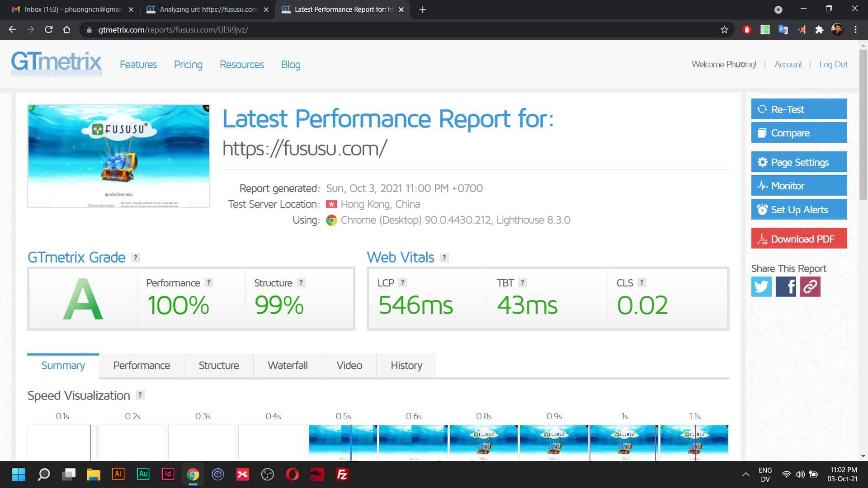
Task: Open Opera browser from taskbar
Action: click(x=292, y=474)
